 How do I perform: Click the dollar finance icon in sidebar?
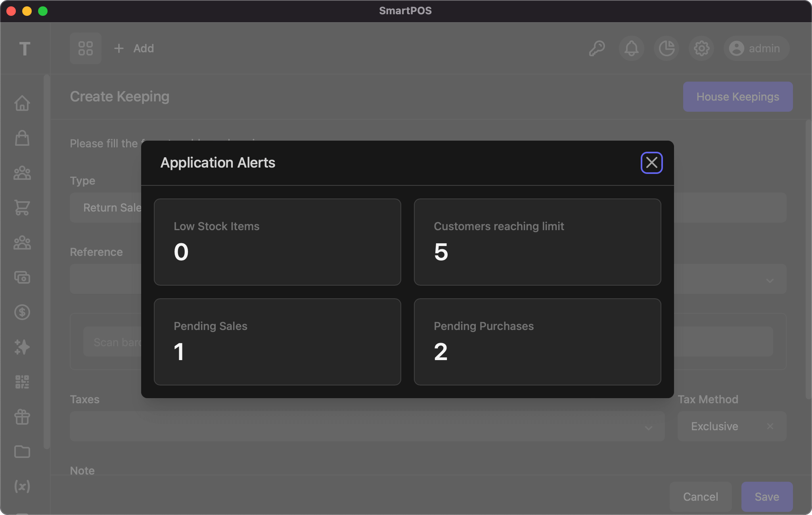coord(23,312)
